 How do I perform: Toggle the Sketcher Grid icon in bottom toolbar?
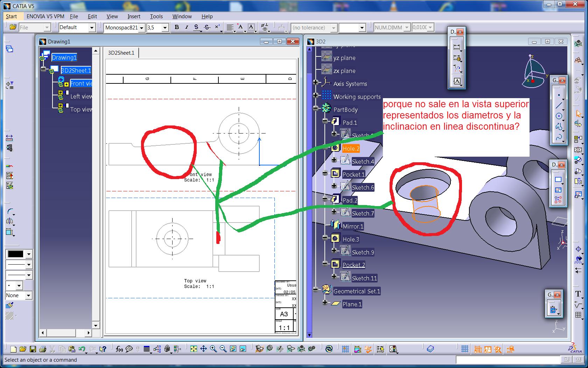coord(465,349)
